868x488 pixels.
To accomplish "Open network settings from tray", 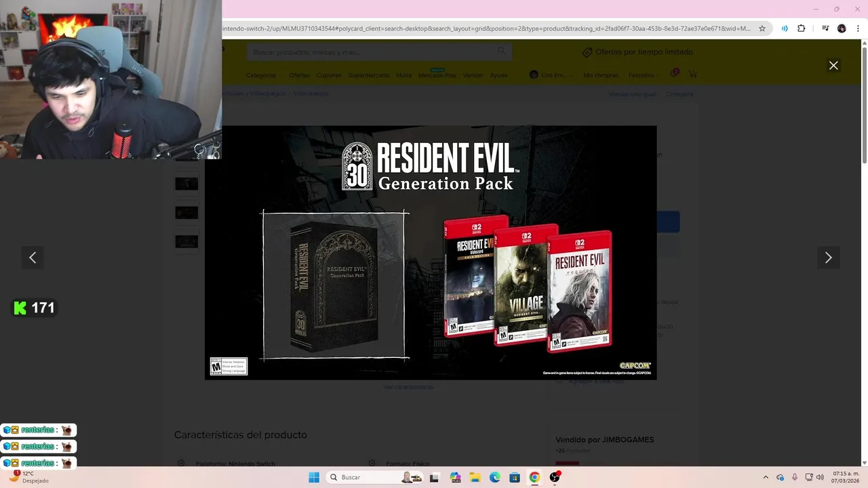I will tap(808, 477).
